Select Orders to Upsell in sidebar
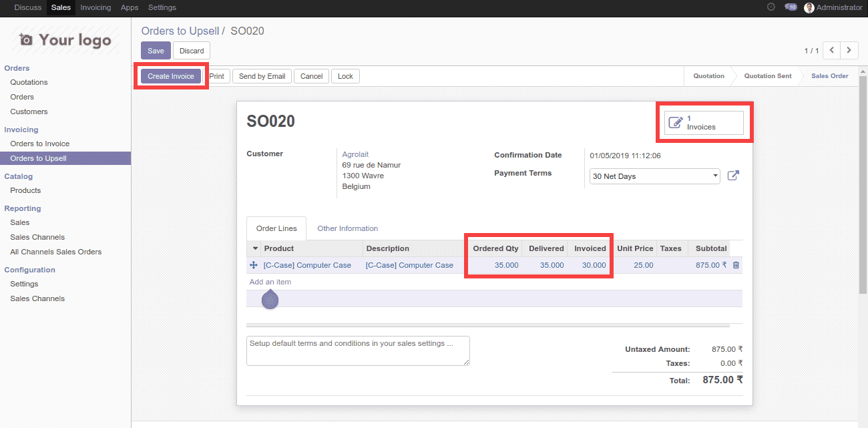 (x=65, y=158)
